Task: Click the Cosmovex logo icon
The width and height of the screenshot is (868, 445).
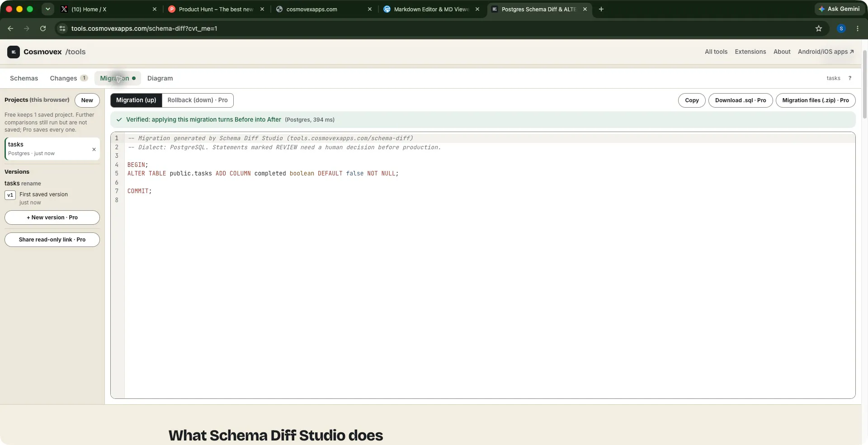Action: tap(14, 52)
